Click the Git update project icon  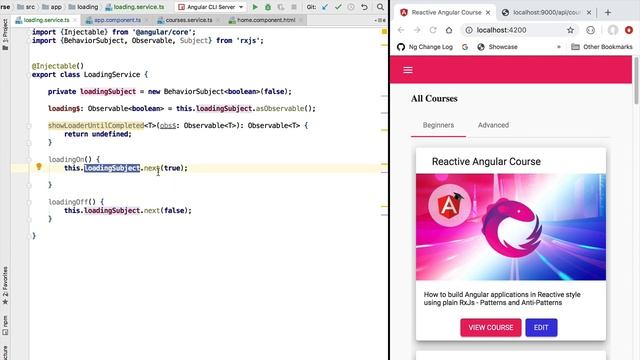point(325,7)
